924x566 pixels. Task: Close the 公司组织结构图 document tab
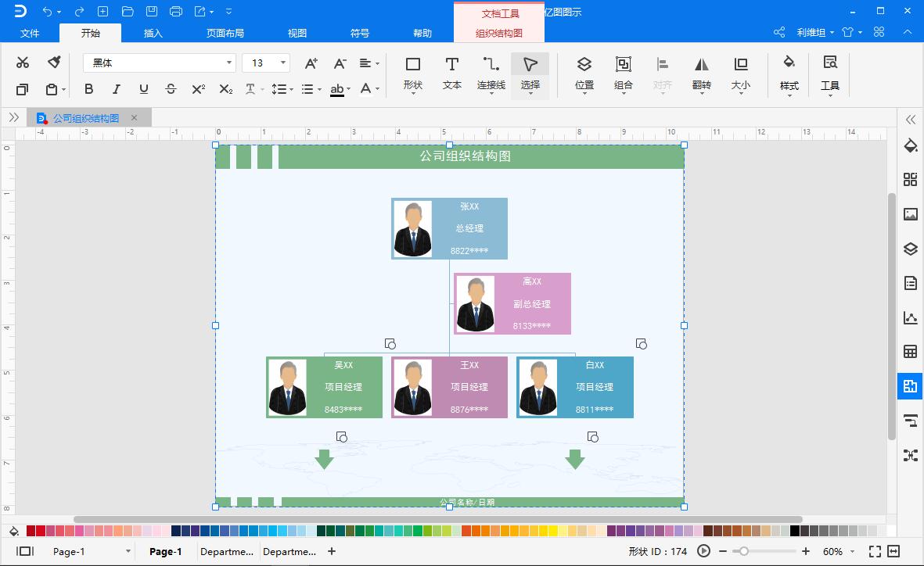pos(135,118)
